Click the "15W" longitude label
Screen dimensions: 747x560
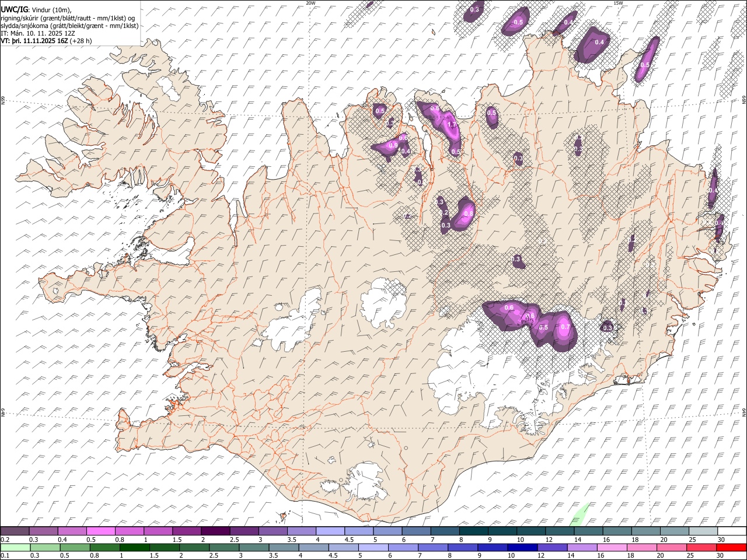point(618,3)
